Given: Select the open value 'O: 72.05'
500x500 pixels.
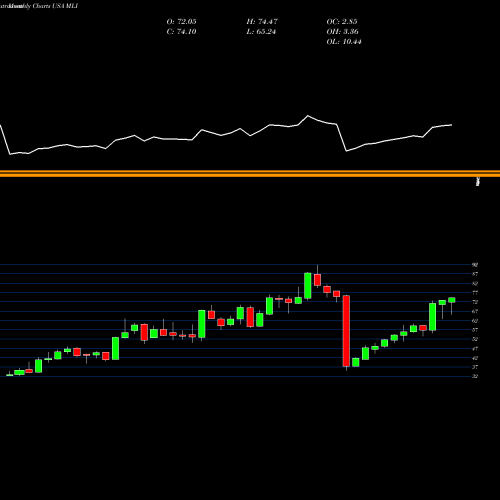Looking at the screenshot, I should pyautogui.click(x=181, y=22).
